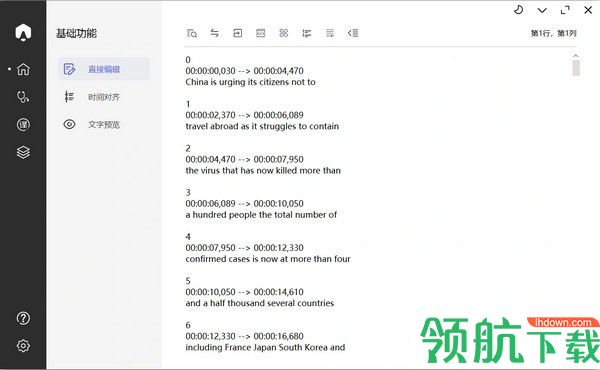This screenshot has height=370, width=600.
Task: Click subtitle index number 6
Action: point(188,325)
